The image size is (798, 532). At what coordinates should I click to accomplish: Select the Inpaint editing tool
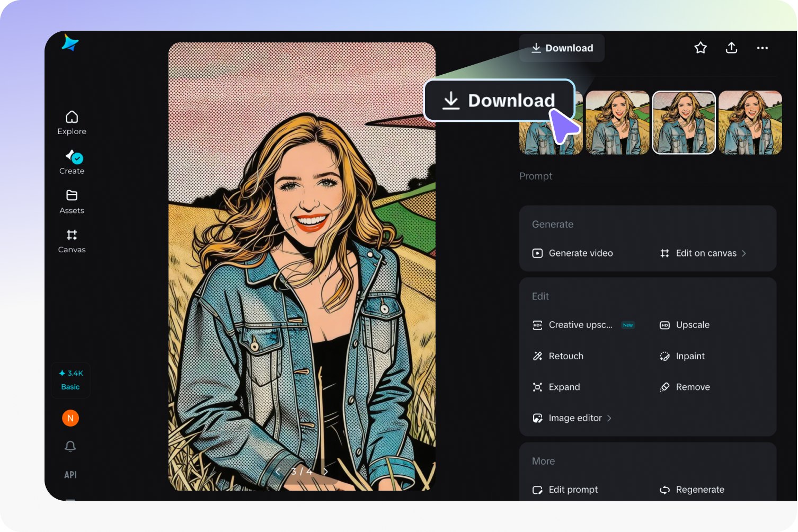(690, 356)
